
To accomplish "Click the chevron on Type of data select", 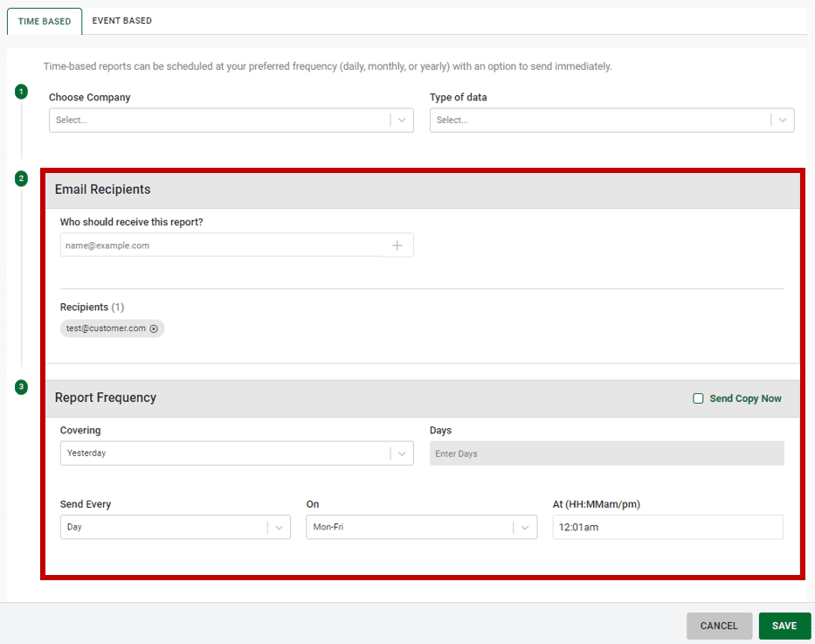I will (783, 120).
